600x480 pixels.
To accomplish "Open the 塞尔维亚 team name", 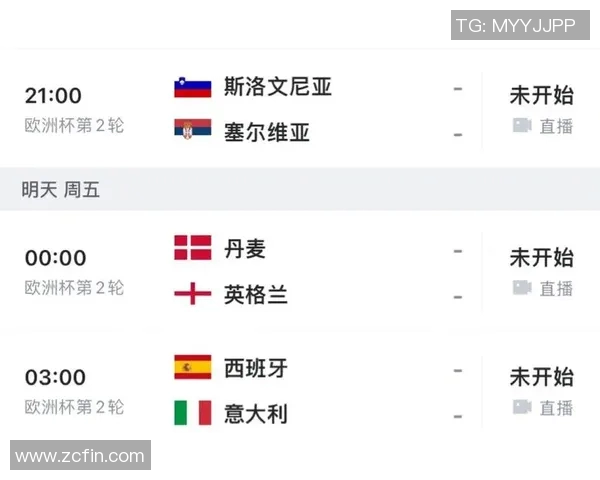I will 267,132.
